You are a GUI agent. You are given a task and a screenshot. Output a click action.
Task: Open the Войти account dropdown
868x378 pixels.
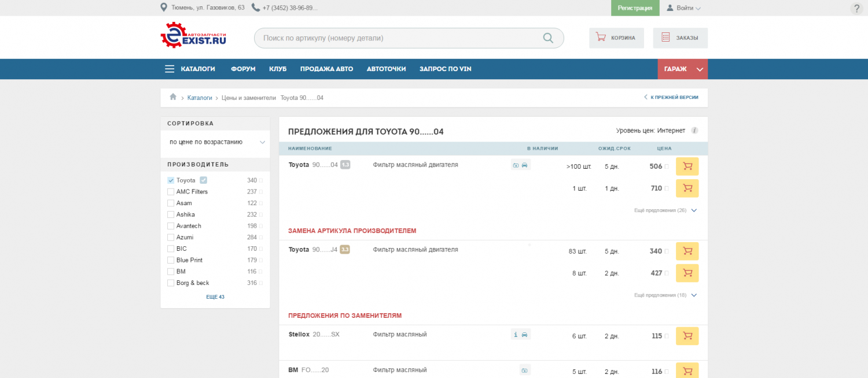pos(684,8)
